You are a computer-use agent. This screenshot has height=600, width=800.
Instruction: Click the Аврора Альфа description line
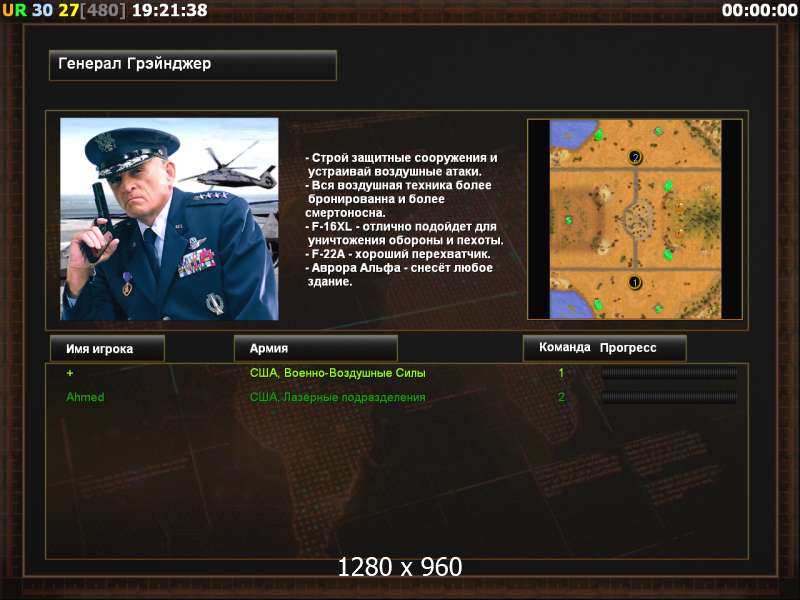[399, 274]
